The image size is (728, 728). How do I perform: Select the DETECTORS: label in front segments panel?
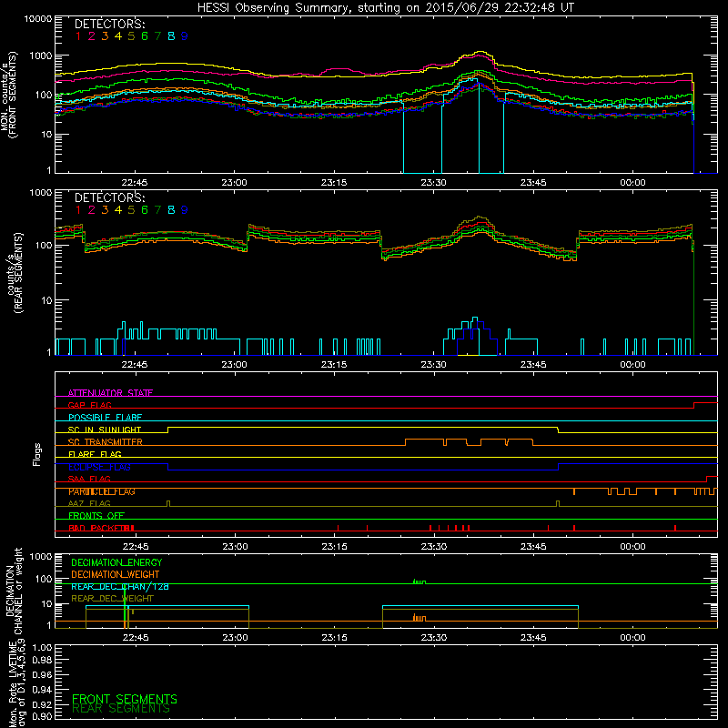point(110,24)
